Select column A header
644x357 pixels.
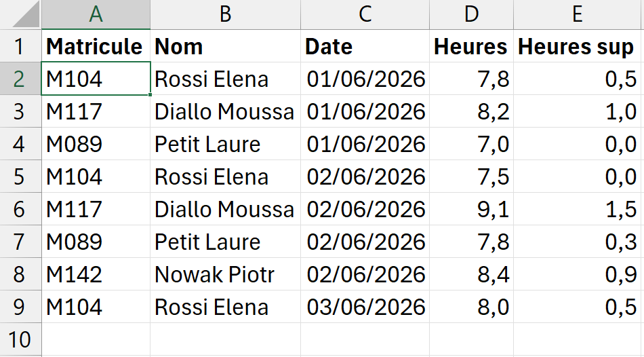point(96,14)
